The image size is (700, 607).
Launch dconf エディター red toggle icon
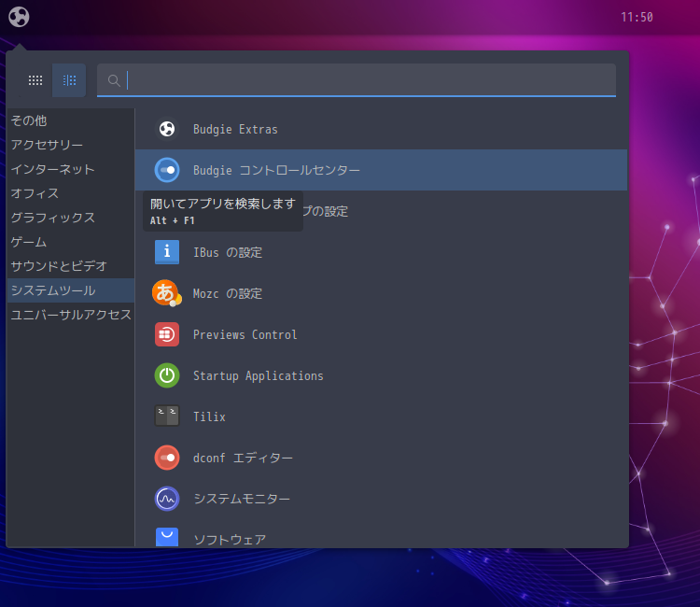(167, 458)
